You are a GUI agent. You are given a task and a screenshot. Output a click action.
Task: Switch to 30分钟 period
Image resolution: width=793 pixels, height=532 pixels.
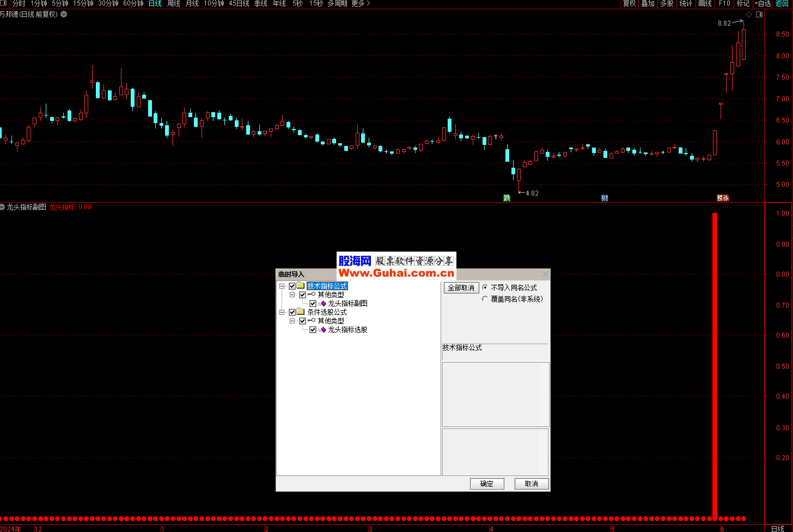click(x=108, y=3)
